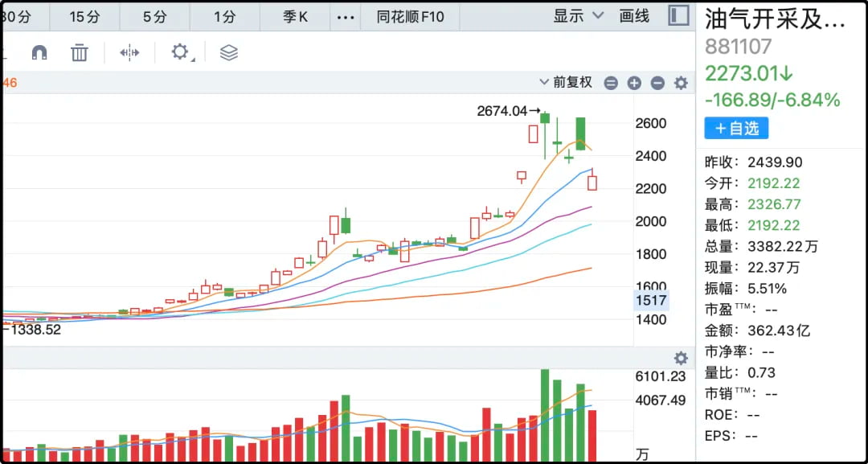Viewport: 868px width, 464px height.
Task: Open volume panel settings gear
Action: point(681,358)
